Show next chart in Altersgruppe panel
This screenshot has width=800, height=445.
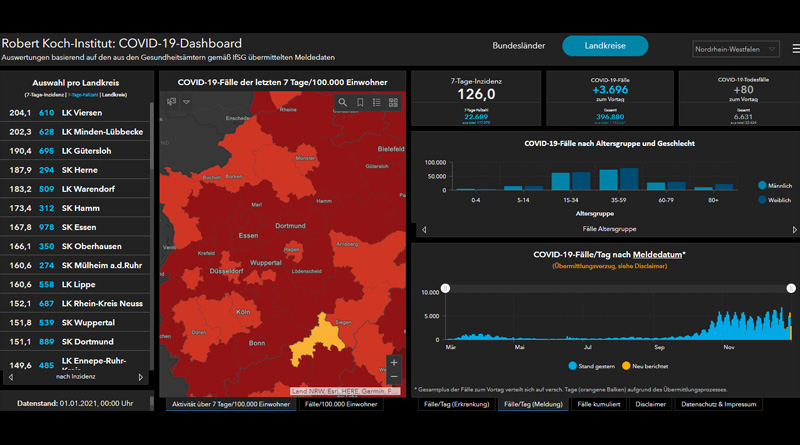coord(794,230)
